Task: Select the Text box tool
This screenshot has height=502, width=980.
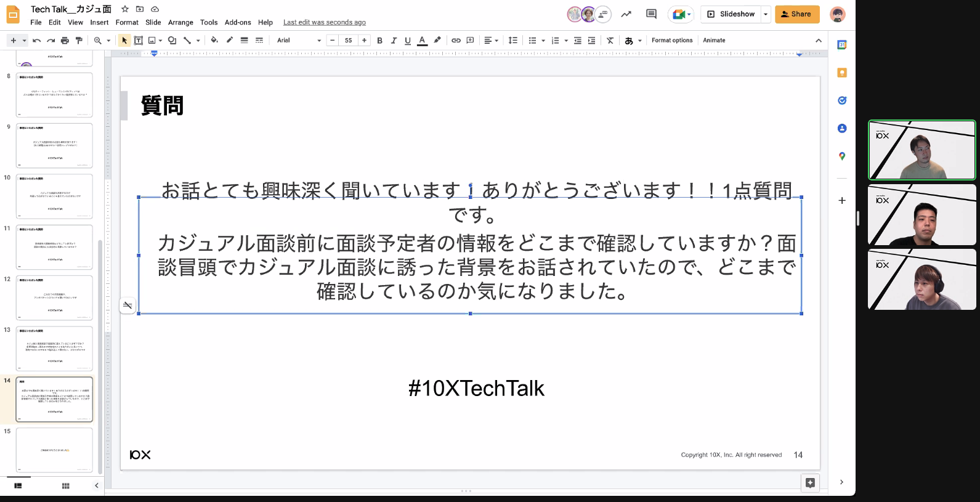Action: (139, 41)
